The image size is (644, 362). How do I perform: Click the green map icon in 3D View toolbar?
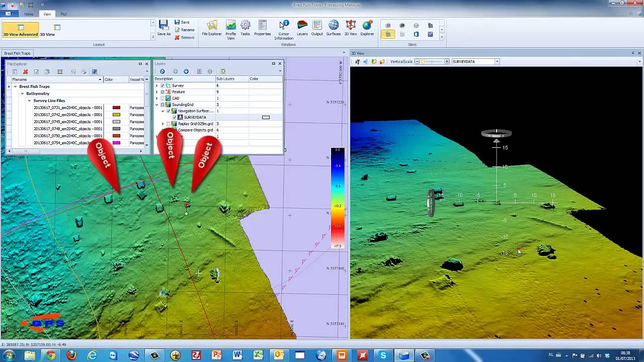pos(374,61)
